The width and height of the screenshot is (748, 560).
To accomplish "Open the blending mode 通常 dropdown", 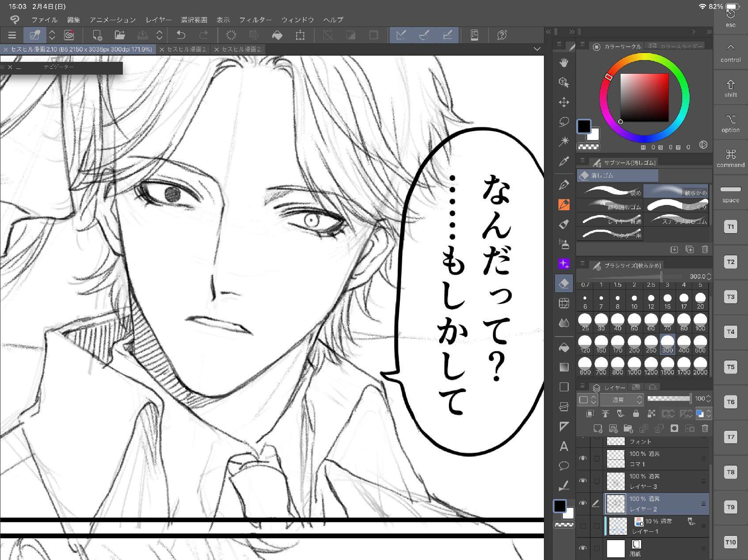I will click(621, 400).
